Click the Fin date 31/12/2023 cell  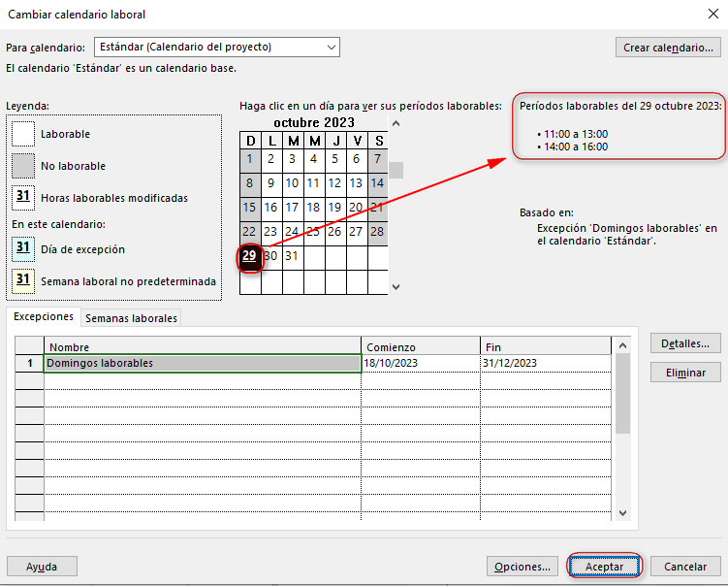point(545,363)
